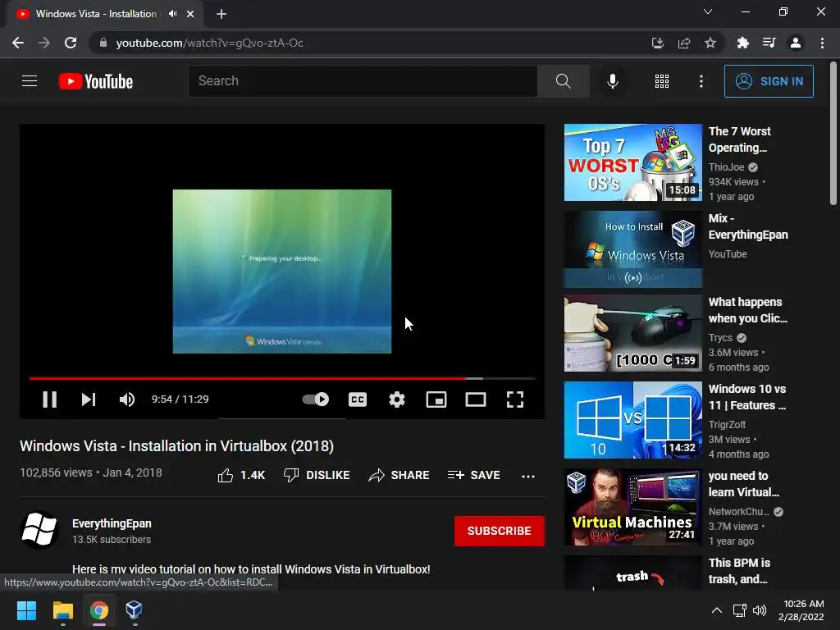
Task: Open YouTube settings three-dot menu
Action: click(x=701, y=81)
